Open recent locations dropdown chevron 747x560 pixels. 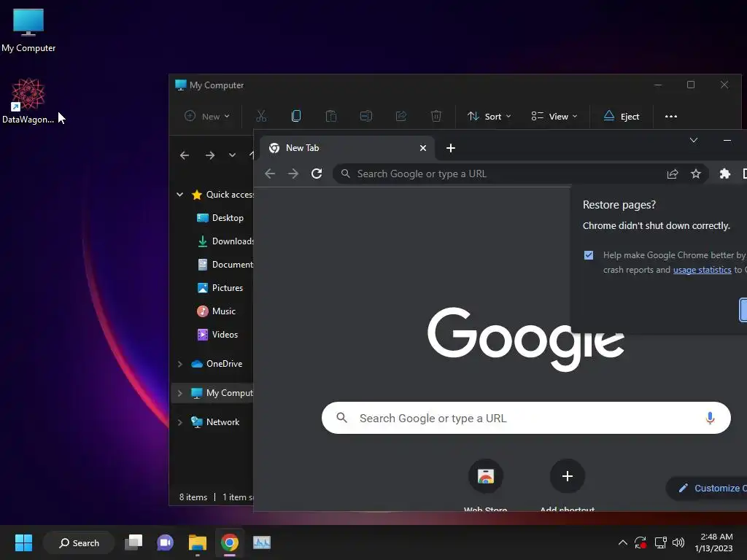(x=232, y=155)
